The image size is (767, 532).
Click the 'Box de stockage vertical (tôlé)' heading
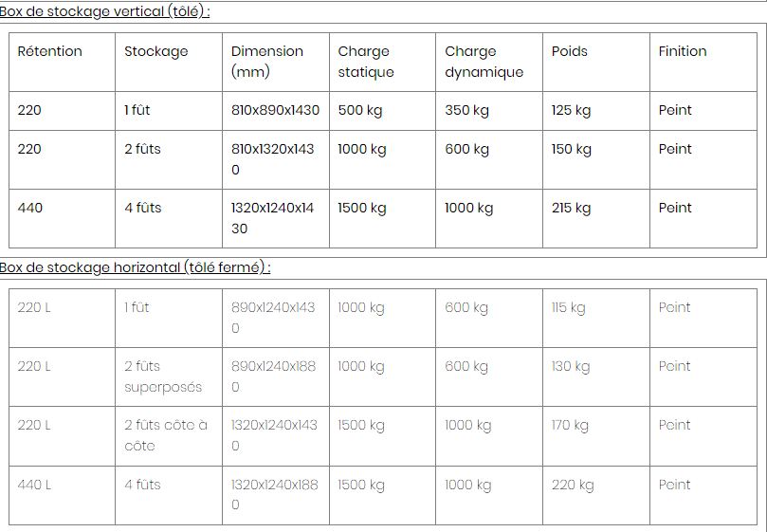[x=104, y=11]
